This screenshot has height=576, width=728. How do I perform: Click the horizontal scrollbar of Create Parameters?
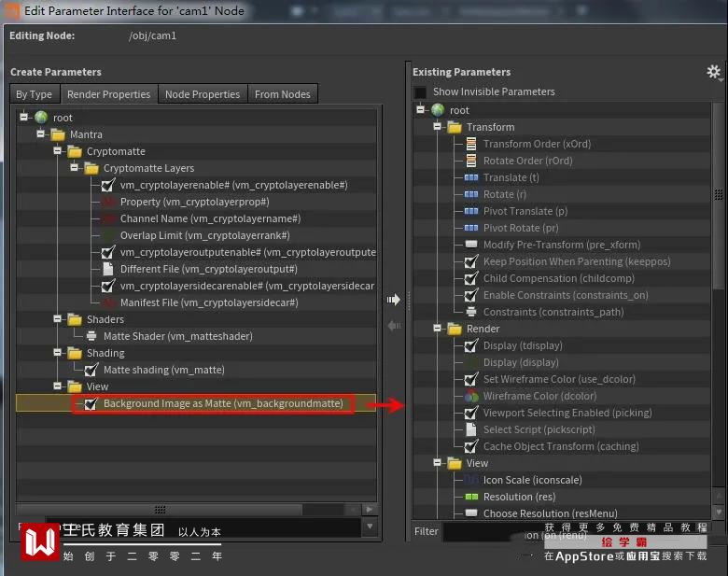coord(160,510)
